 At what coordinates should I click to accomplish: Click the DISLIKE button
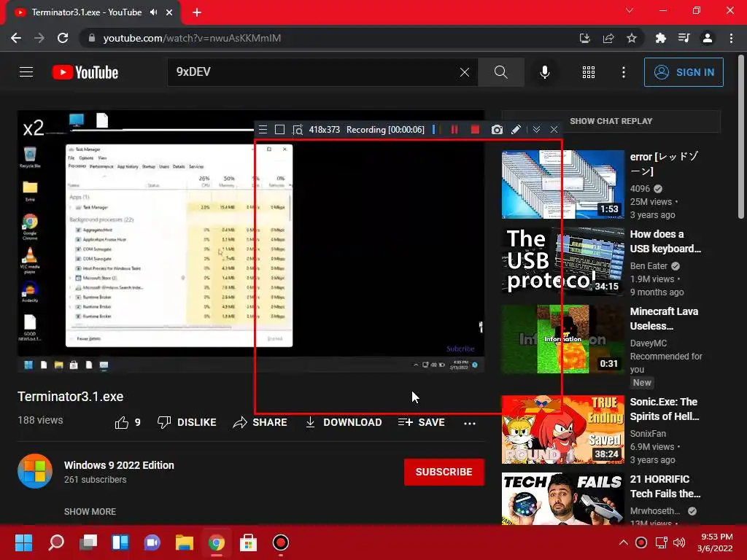pyautogui.click(x=187, y=422)
